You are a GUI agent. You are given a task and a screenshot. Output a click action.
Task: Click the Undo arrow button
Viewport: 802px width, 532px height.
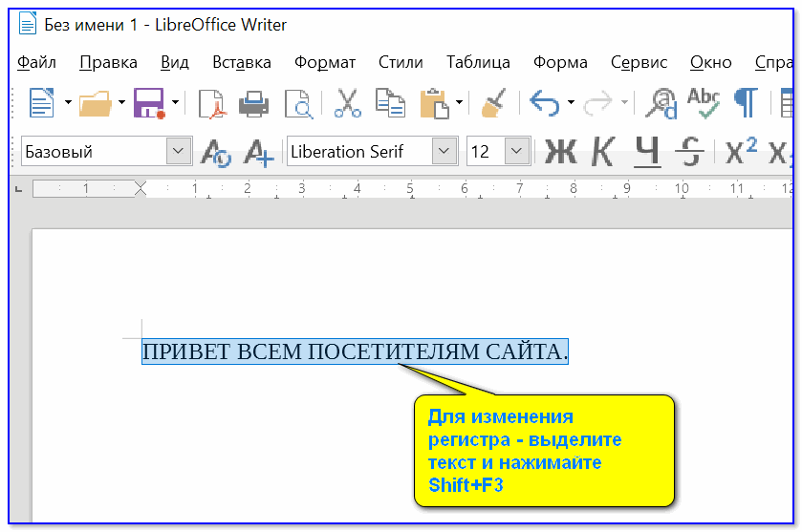(544, 102)
